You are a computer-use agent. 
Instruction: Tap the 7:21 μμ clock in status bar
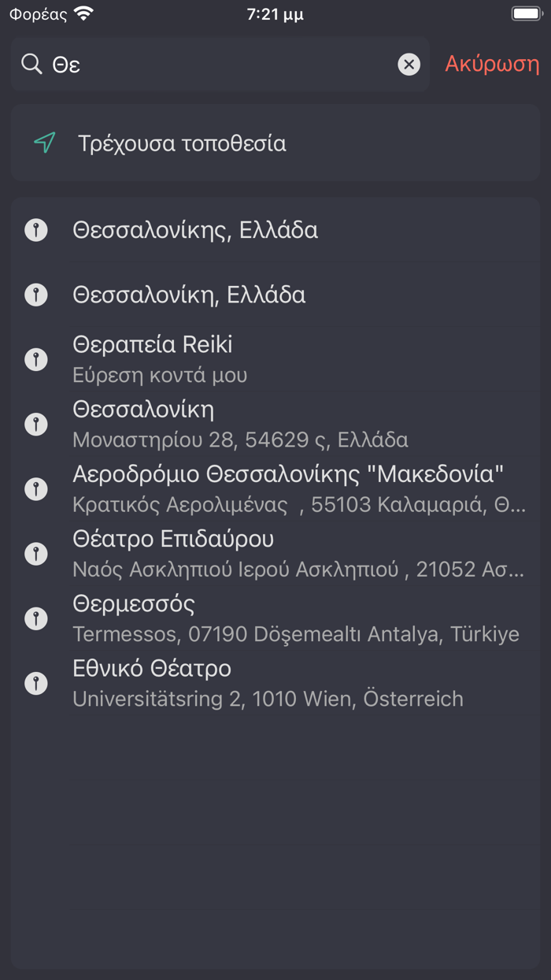tap(274, 13)
